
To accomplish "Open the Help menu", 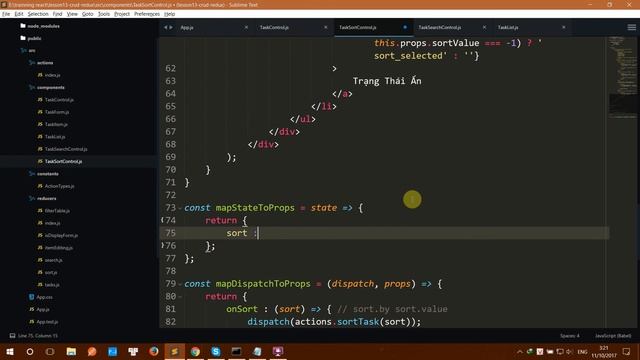I will coord(169,14).
